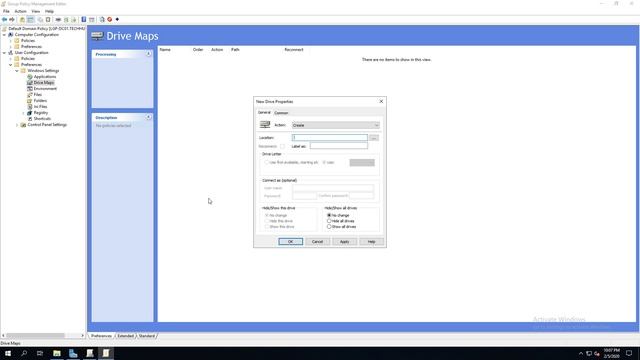640x360 pixels.
Task: Select the 'Show all drives' radio button
Action: [x=329, y=227]
